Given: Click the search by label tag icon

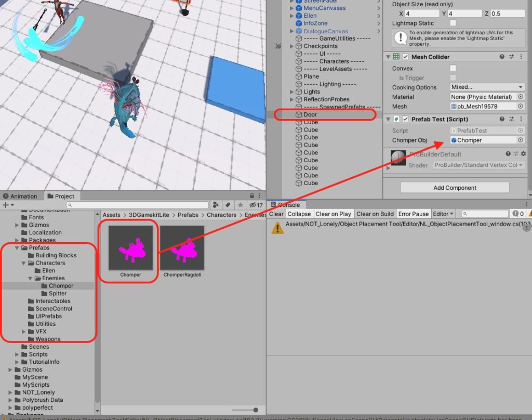Looking at the screenshot, I should [227, 205].
